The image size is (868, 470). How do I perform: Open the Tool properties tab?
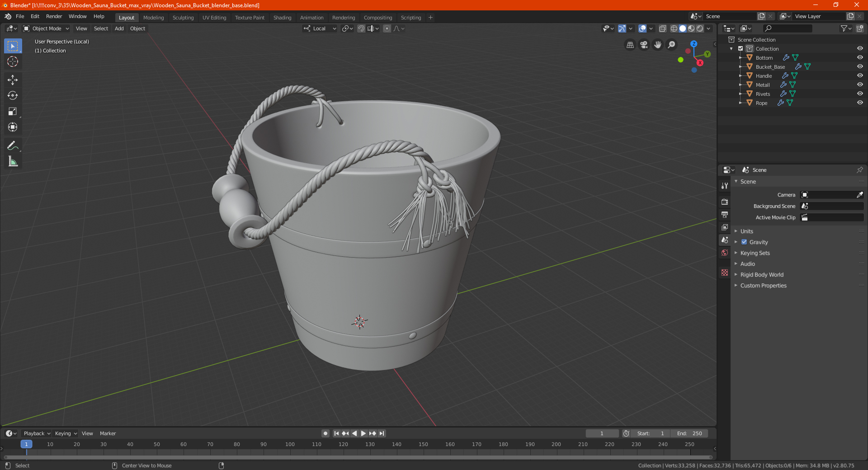(725, 186)
